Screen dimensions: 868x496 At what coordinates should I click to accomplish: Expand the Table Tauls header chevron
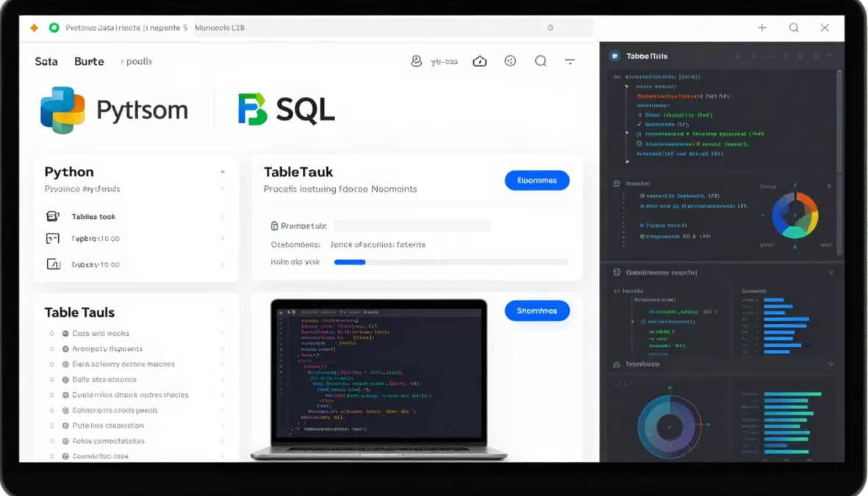point(222,312)
